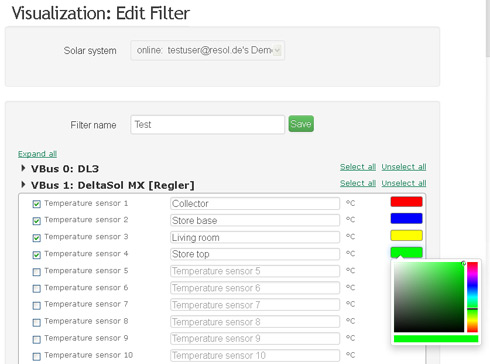Open the red color swatch for Collector
This screenshot has width=490, height=364.
[406, 202]
